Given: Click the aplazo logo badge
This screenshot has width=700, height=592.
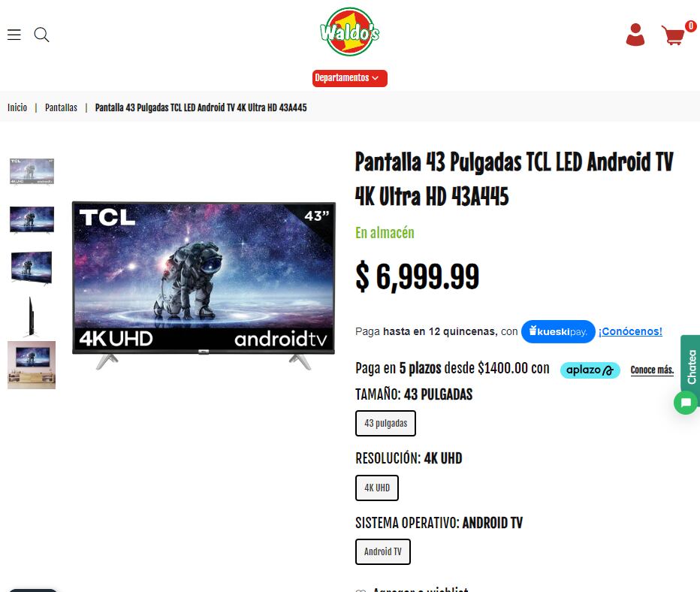Looking at the screenshot, I should (590, 370).
